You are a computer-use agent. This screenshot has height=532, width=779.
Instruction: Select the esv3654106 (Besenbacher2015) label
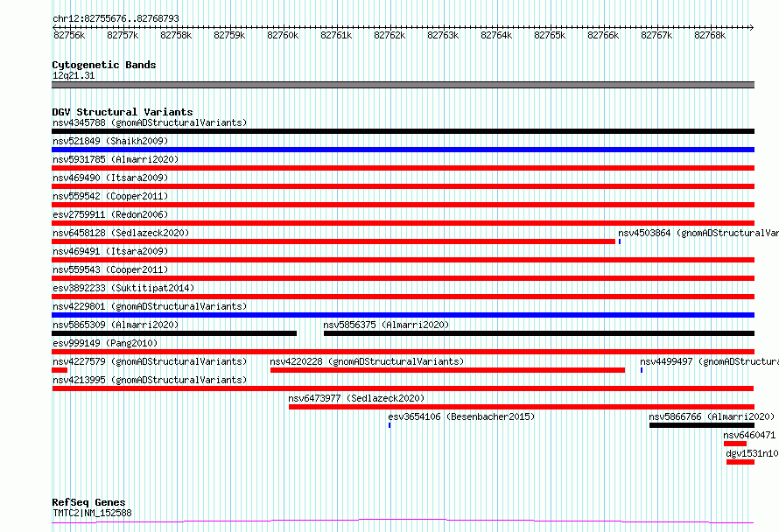coord(461,416)
